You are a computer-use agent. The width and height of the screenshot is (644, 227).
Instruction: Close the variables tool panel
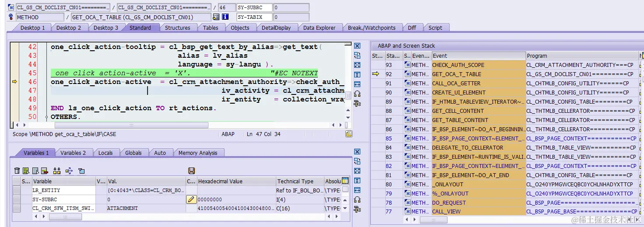[357, 152]
